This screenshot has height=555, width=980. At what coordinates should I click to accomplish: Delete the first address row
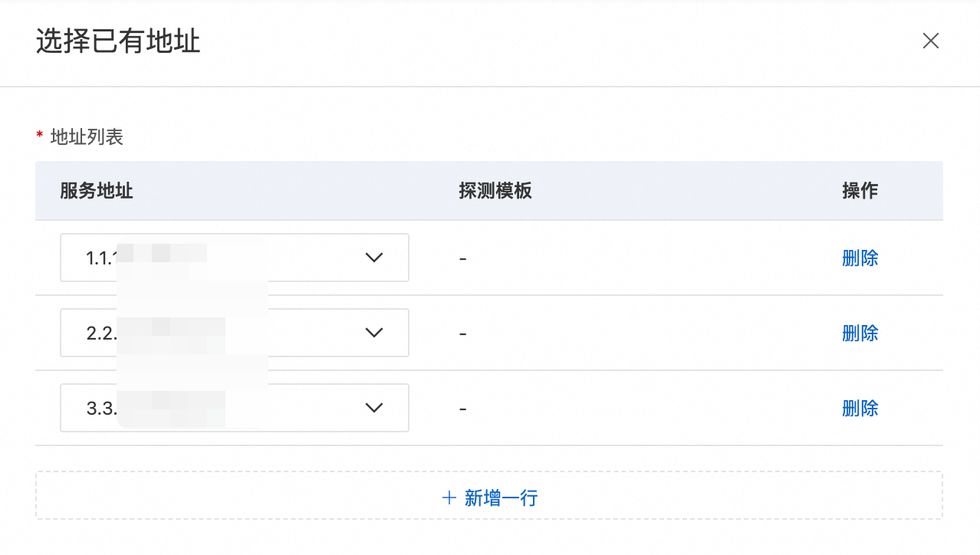[x=860, y=258]
